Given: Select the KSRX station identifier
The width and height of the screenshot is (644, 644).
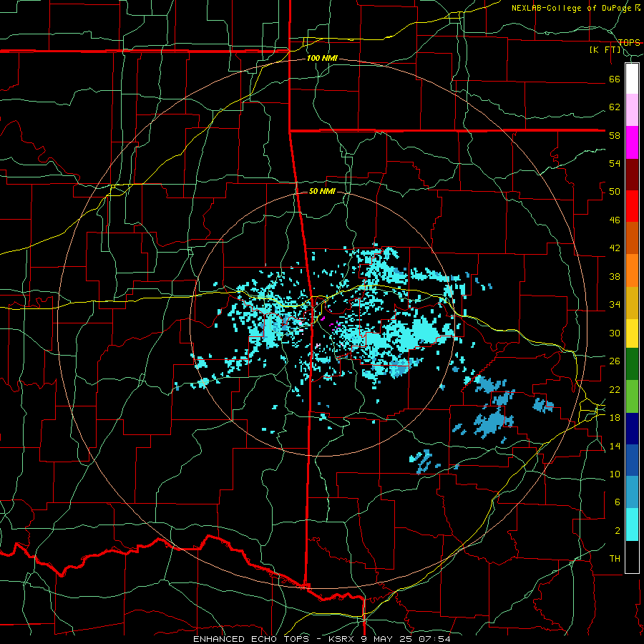Looking at the screenshot, I should (343, 639).
